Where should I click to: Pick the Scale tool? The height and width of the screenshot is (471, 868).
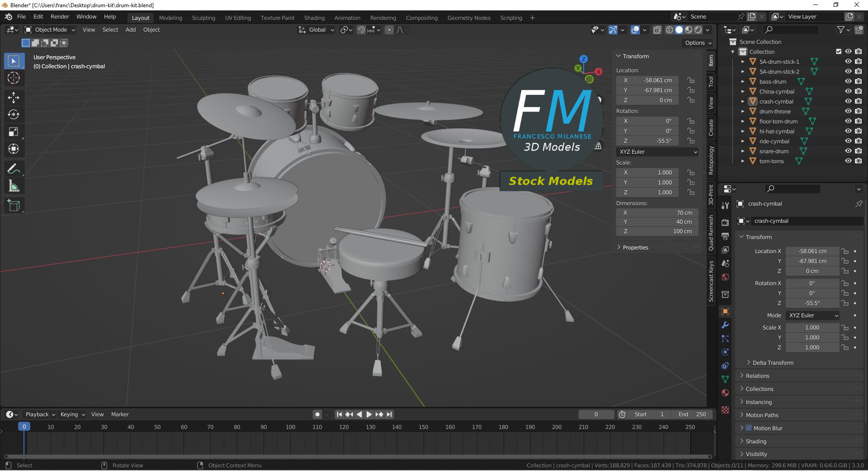(x=14, y=132)
